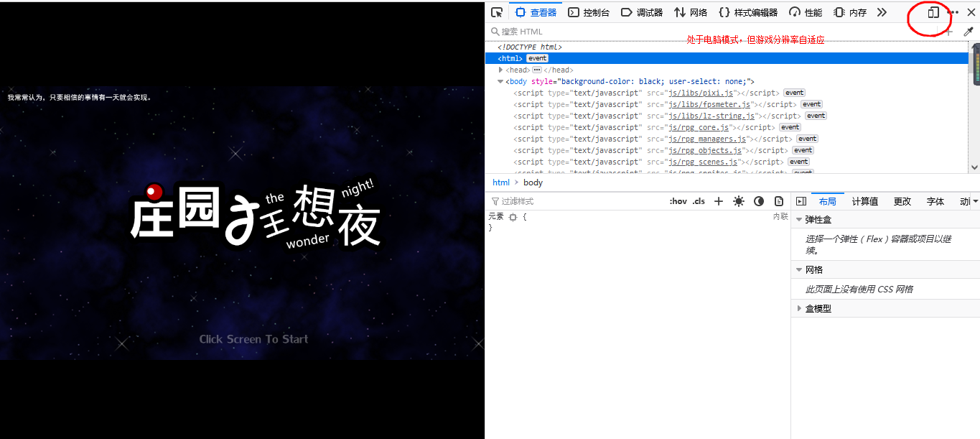Show event listeners for fpsmeter.js script
Viewport: 980px width, 439px height.
[811, 104]
